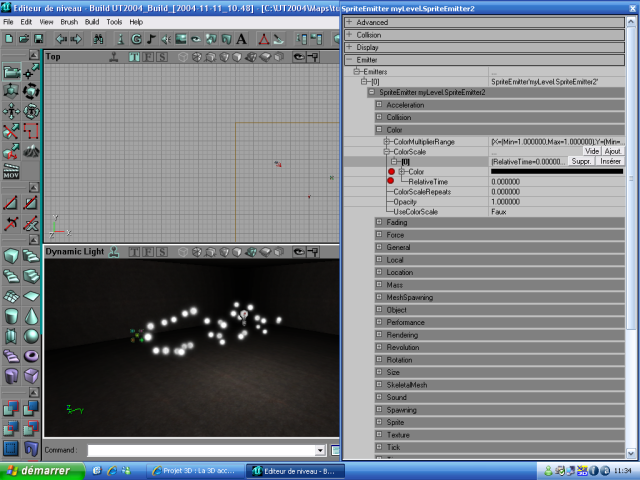This screenshot has height=480, width=640.
Task: Click the Insérer button in ColorScale entry
Action: pos(611,161)
